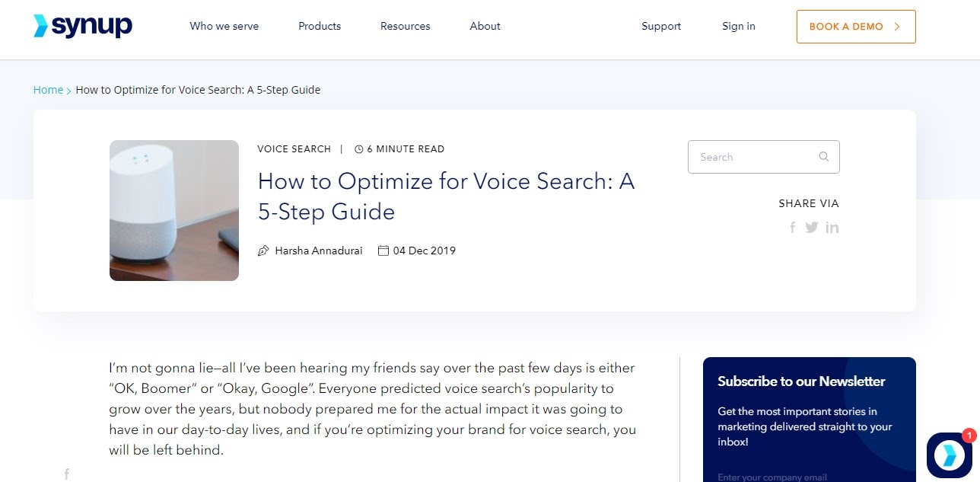Click the calendar icon next to the date
The width and height of the screenshot is (980, 482).
click(383, 250)
